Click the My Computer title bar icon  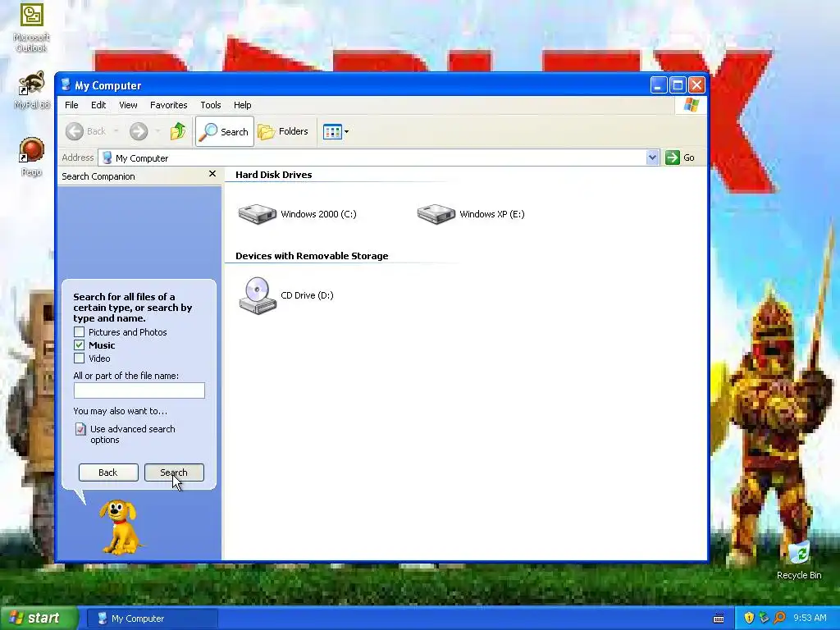(66, 84)
